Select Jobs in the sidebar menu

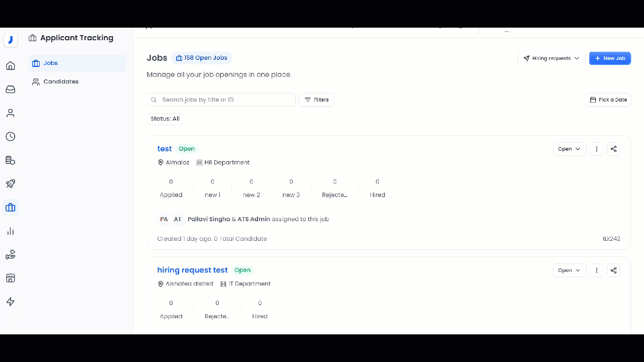50,63
